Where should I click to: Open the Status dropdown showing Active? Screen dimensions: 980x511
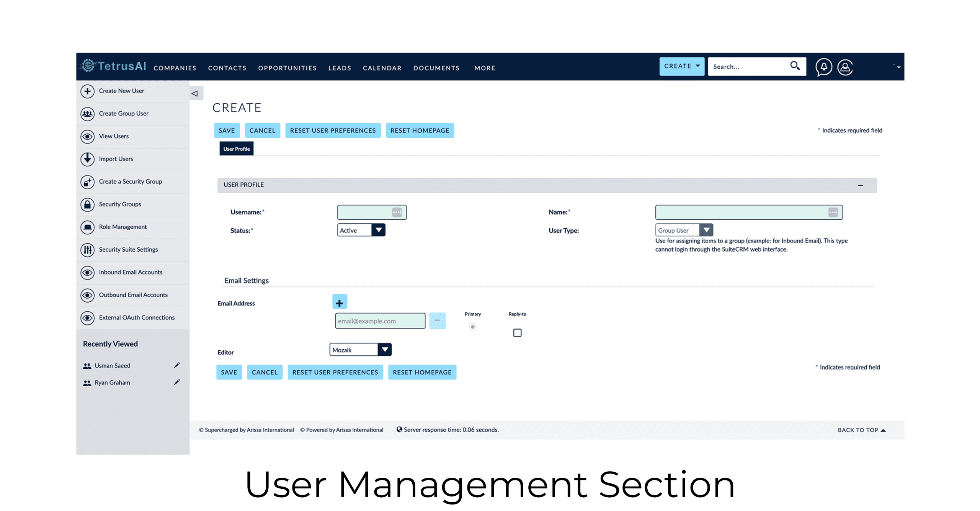(361, 230)
